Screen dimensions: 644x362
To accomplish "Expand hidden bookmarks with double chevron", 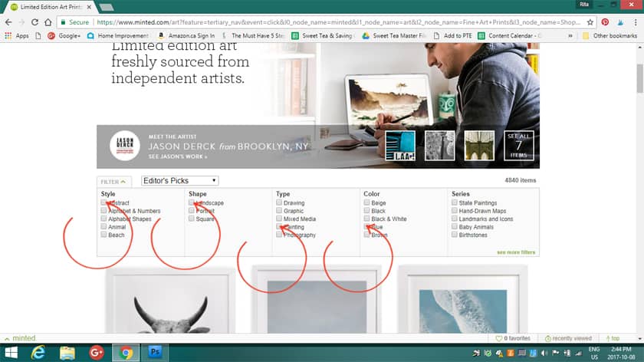I will click(x=570, y=36).
